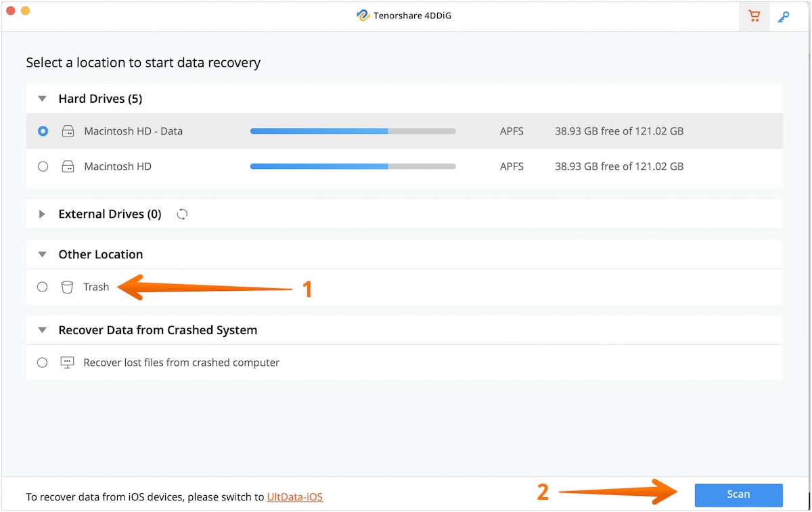Viewport: 812px width, 512px height.
Task: Collapse Recover Data from Crashed System
Action: [42, 330]
